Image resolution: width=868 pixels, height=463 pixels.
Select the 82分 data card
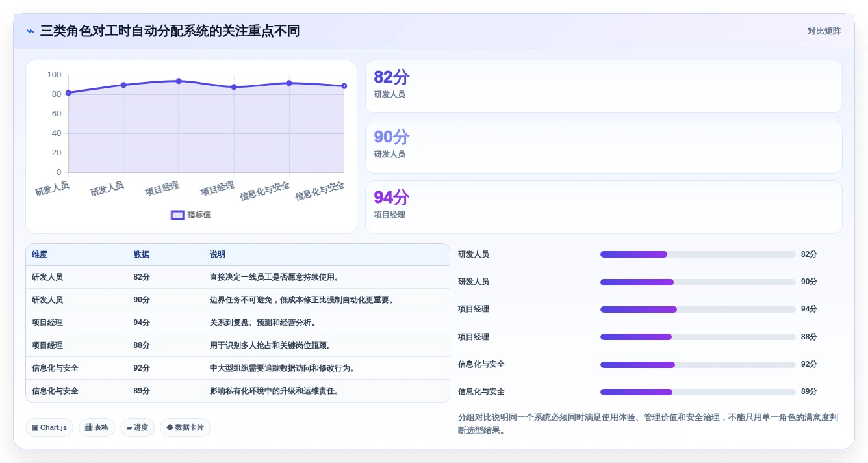[x=604, y=86]
